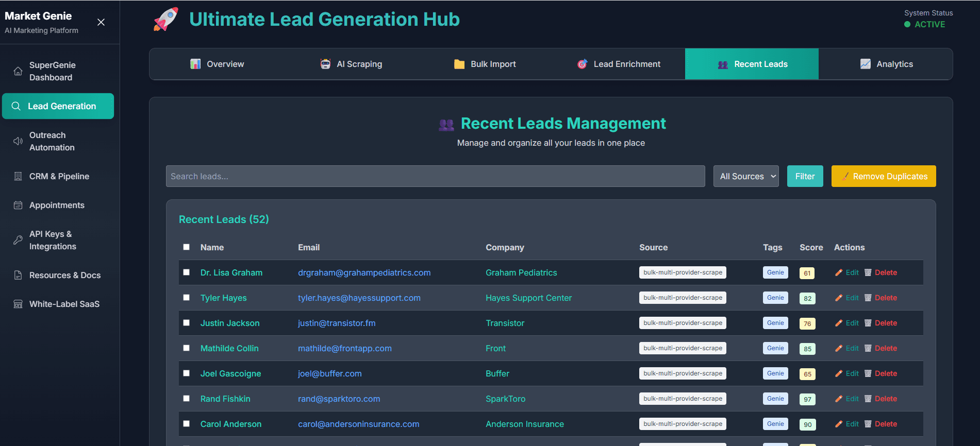This screenshot has height=446, width=980.
Task: Close the Market Genie sidebar
Action: [x=101, y=22]
